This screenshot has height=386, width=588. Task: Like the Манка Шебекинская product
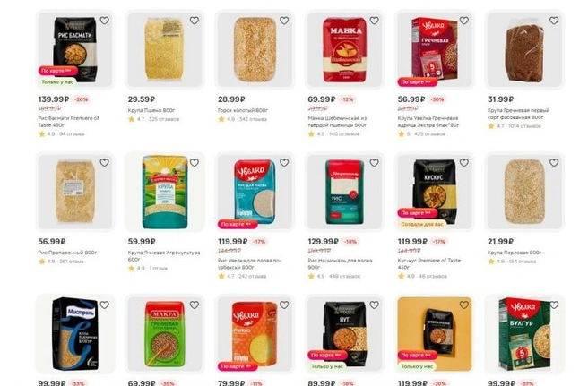click(x=375, y=21)
